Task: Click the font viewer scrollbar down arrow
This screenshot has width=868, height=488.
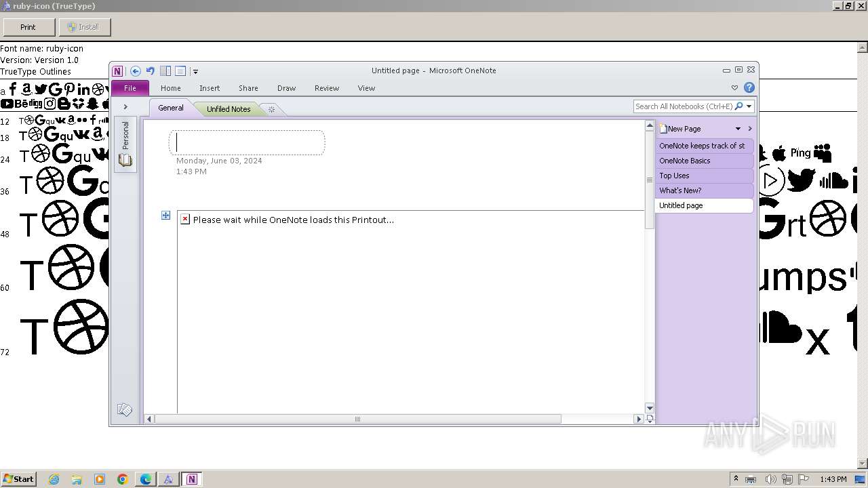Action: [863, 464]
